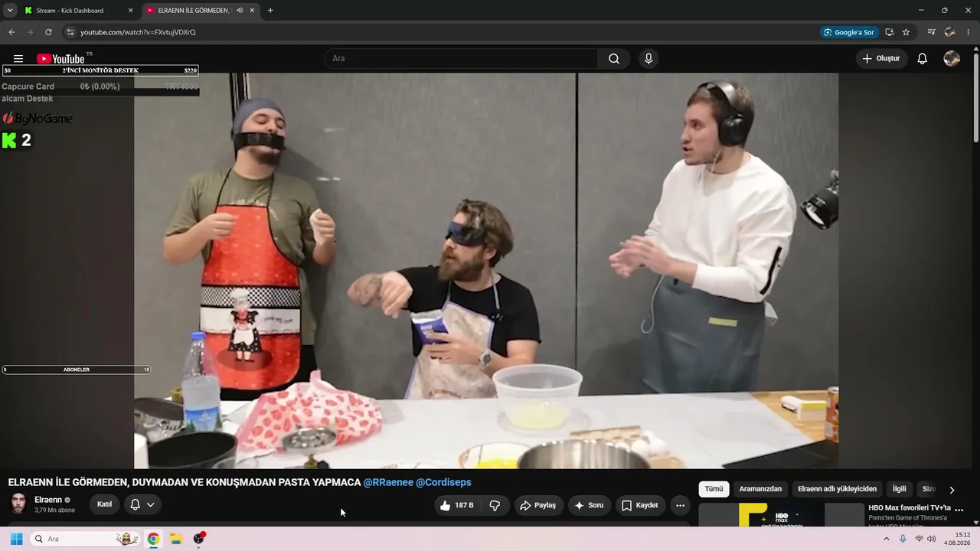Focus the YouTube Ara search field

(x=462, y=59)
